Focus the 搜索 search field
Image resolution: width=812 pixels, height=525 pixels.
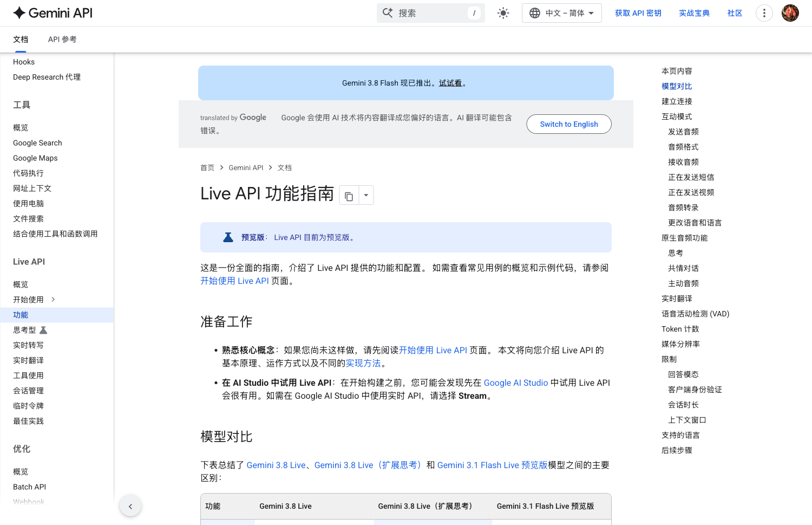[x=431, y=13]
